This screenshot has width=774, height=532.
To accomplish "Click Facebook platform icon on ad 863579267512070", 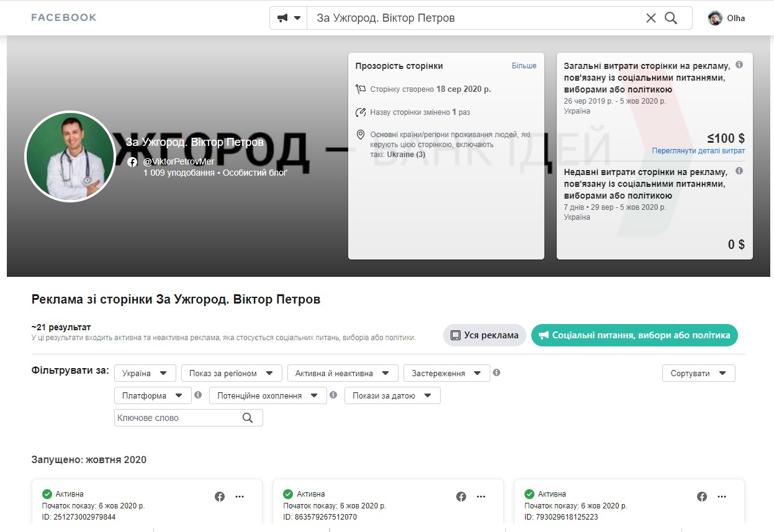I will (x=461, y=497).
